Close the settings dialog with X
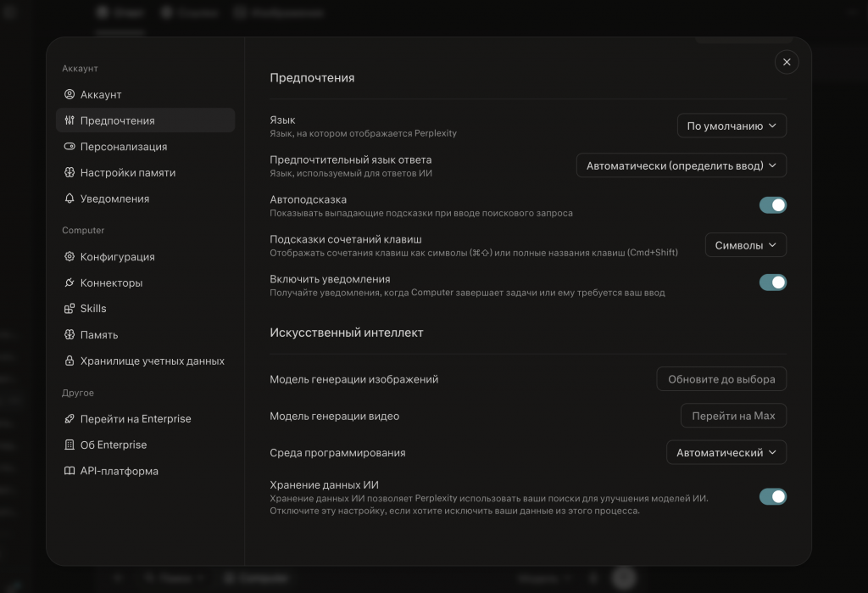 pyautogui.click(x=787, y=62)
